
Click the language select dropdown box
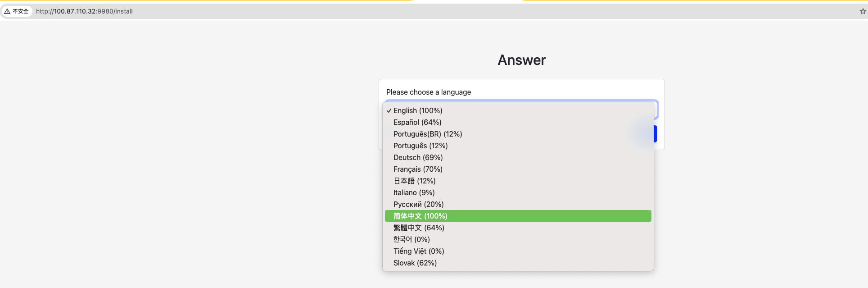coord(656,110)
